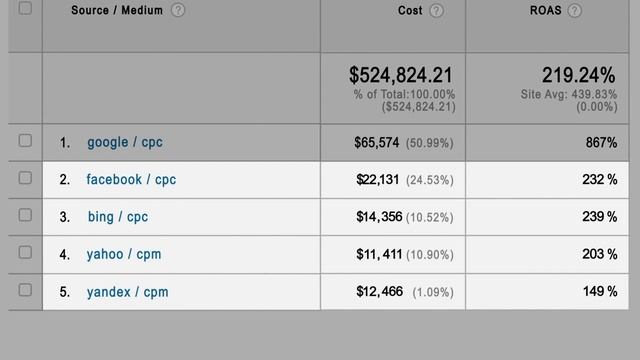Show the ROAS help tooltip icon
640x360 pixels.
point(575,10)
